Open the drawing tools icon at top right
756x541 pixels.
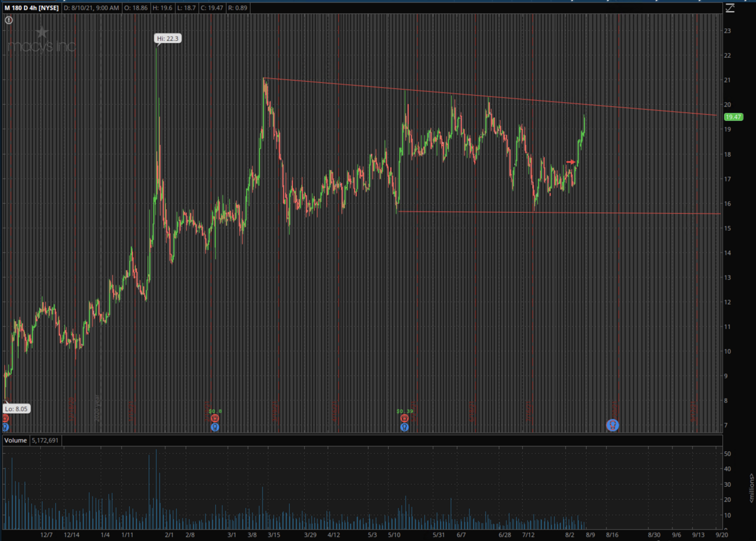[x=730, y=8]
